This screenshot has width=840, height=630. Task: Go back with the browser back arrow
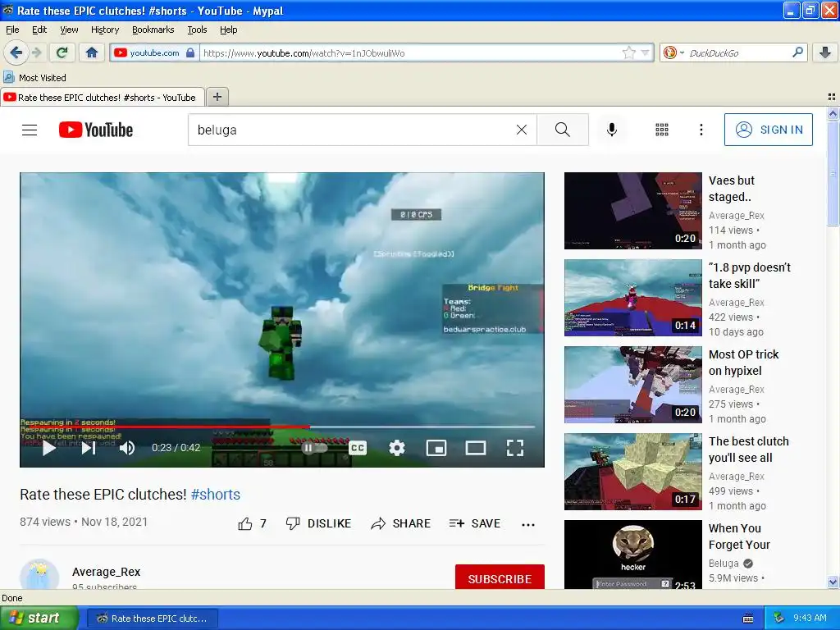click(x=16, y=52)
